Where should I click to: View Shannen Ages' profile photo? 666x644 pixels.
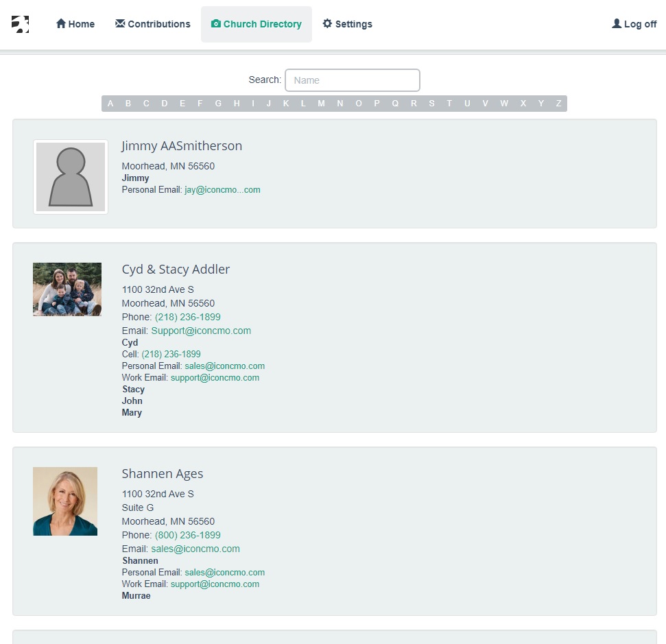[64, 501]
